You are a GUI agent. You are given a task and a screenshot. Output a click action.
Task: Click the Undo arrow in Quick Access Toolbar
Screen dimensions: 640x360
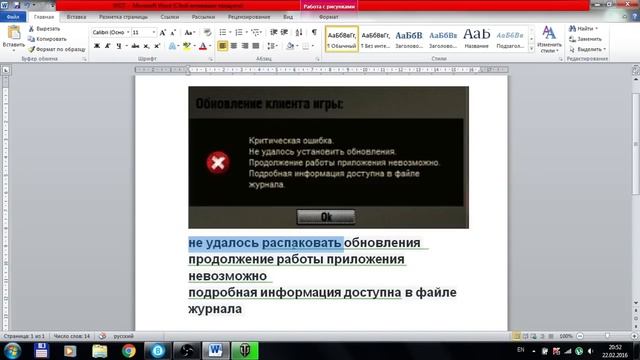[28, 5]
